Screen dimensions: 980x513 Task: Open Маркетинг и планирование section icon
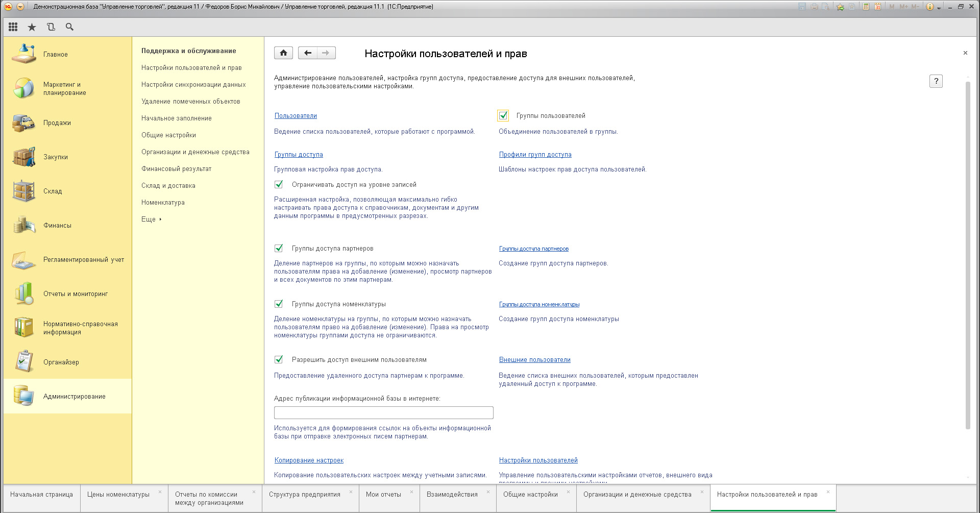[24, 88]
